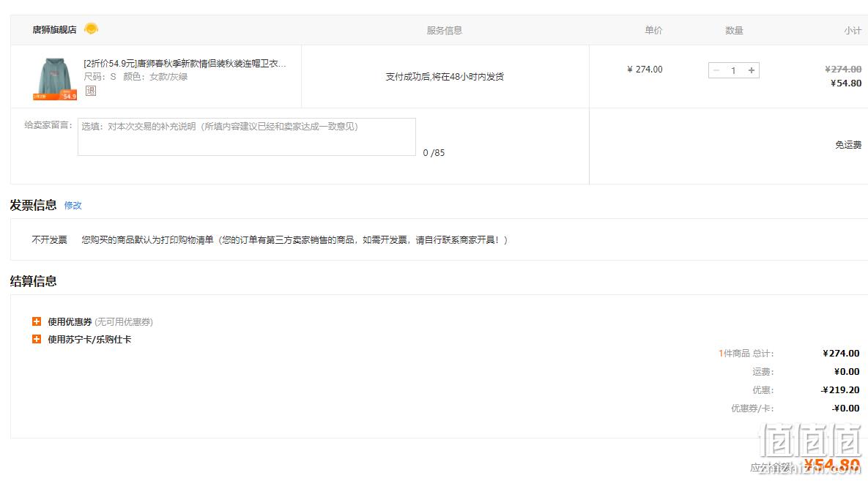The width and height of the screenshot is (868, 481).
Task: Select the unit price ¥ 274.00
Action: pyautogui.click(x=645, y=70)
